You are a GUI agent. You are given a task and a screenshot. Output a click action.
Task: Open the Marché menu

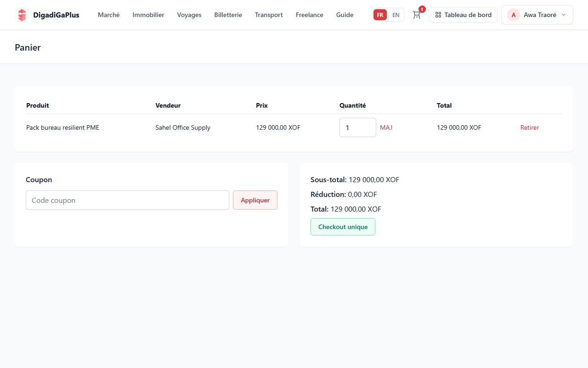point(109,15)
